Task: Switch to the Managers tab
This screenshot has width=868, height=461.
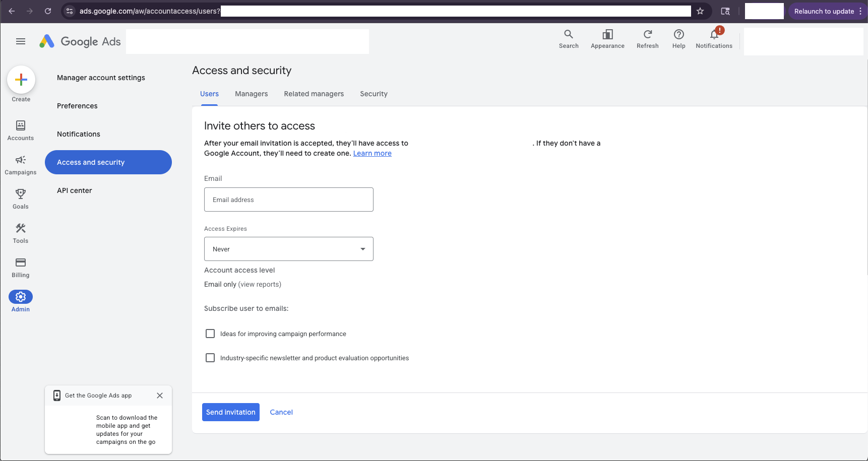Action: (252, 94)
